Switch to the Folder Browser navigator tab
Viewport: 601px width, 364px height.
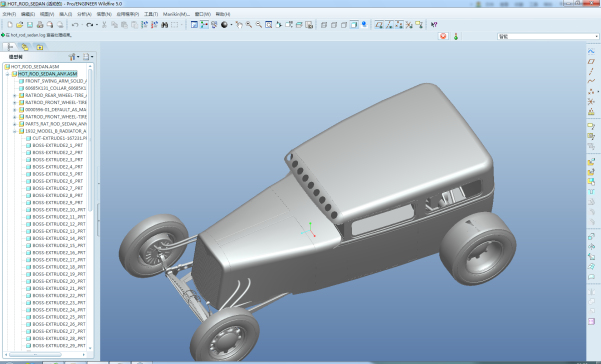coord(25,47)
